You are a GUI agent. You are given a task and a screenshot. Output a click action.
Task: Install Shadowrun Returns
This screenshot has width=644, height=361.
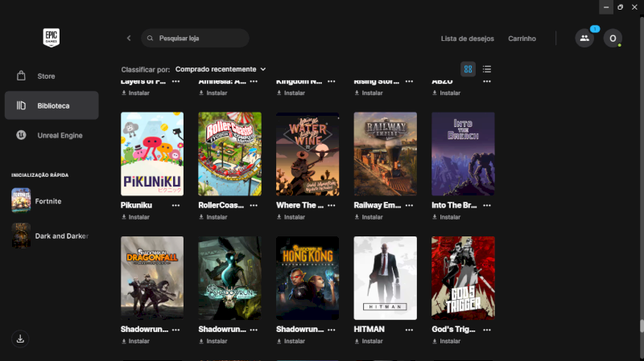[x=213, y=342]
